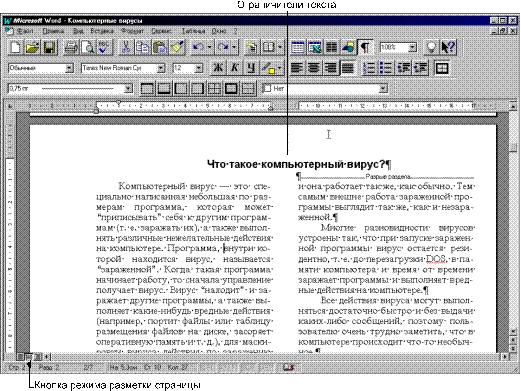Open the Формат menu
This screenshot has height=391, width=521.
coord(132,31)
